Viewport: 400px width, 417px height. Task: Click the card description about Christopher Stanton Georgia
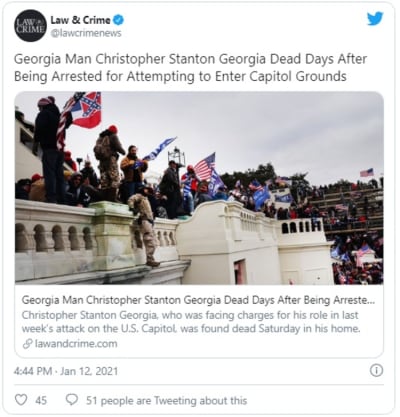coord(191,322)
